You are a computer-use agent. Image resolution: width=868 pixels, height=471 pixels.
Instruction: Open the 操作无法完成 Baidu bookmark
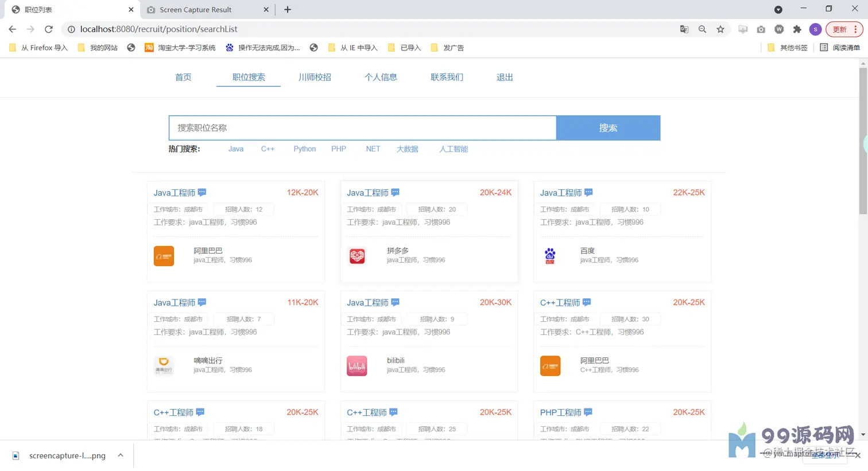click(263, 48)
